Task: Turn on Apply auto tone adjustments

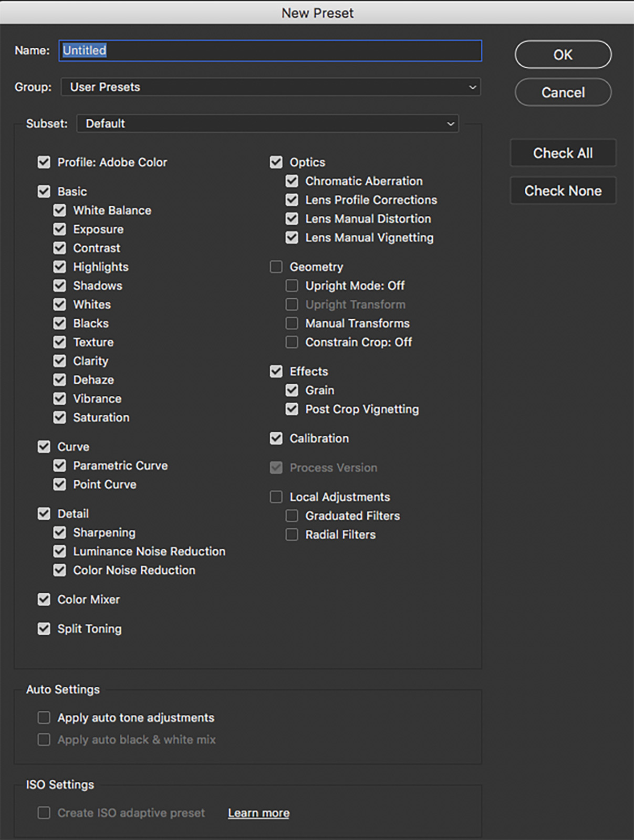Action: point(44,718)
